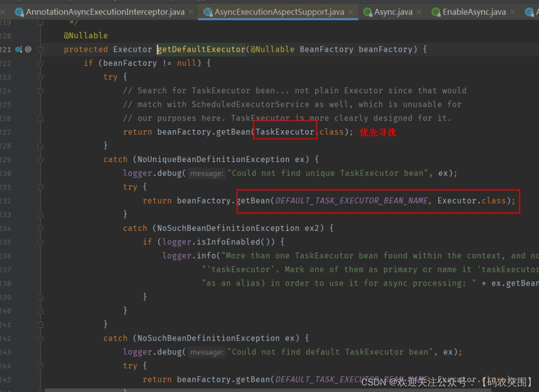Open the EnableAsync.java tab

click(x=474, y=12)
